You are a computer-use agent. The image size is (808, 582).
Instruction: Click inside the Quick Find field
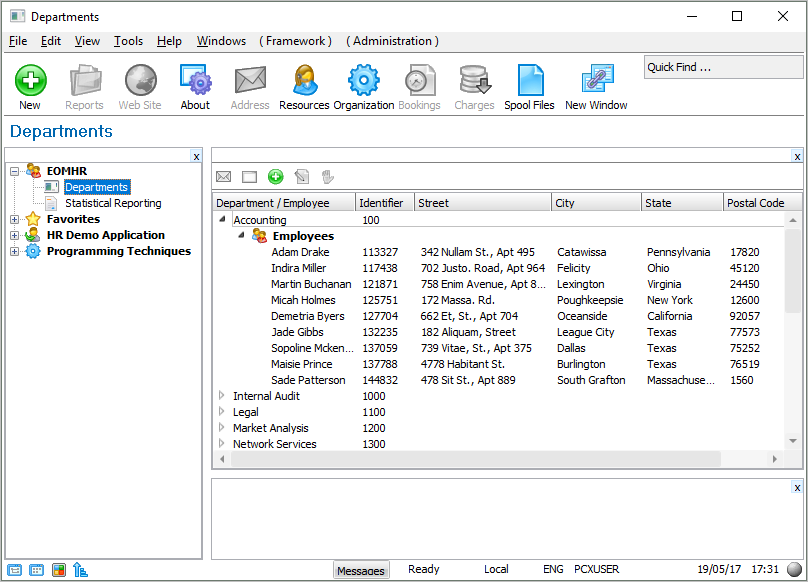[722, 67]
